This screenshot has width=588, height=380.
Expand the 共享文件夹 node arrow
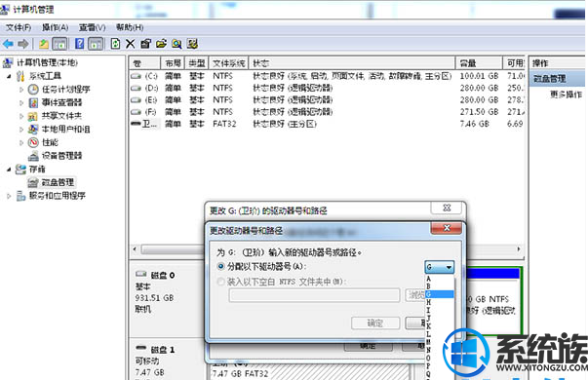[21, 116]
